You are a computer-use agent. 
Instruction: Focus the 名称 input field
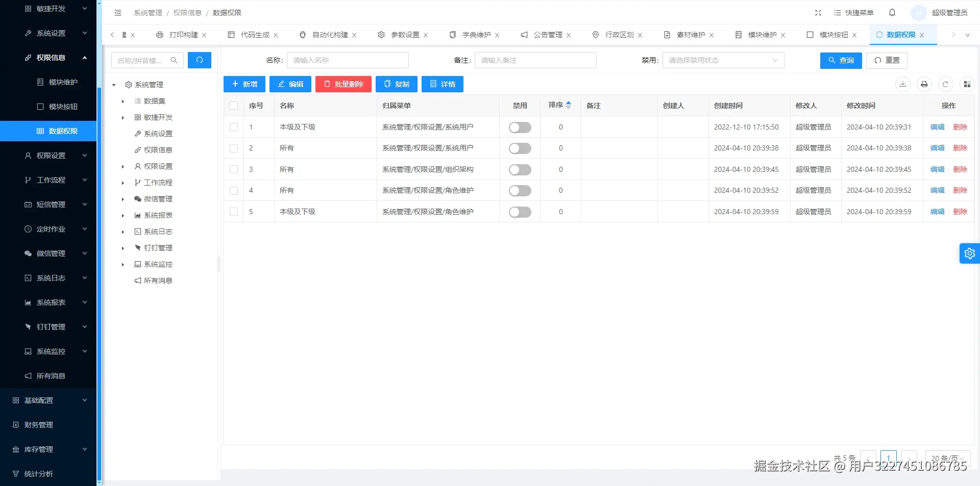[x=348, y=60]
